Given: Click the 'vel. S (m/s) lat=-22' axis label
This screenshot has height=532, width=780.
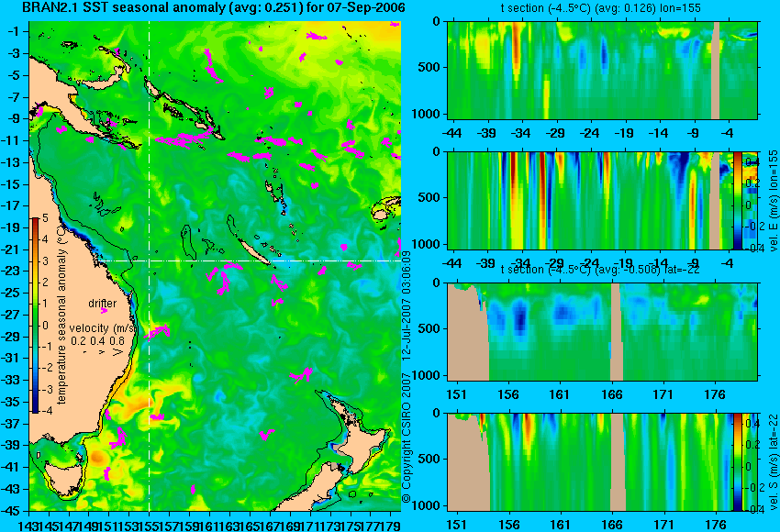Looking at the screenshot, I should (774, 462).
